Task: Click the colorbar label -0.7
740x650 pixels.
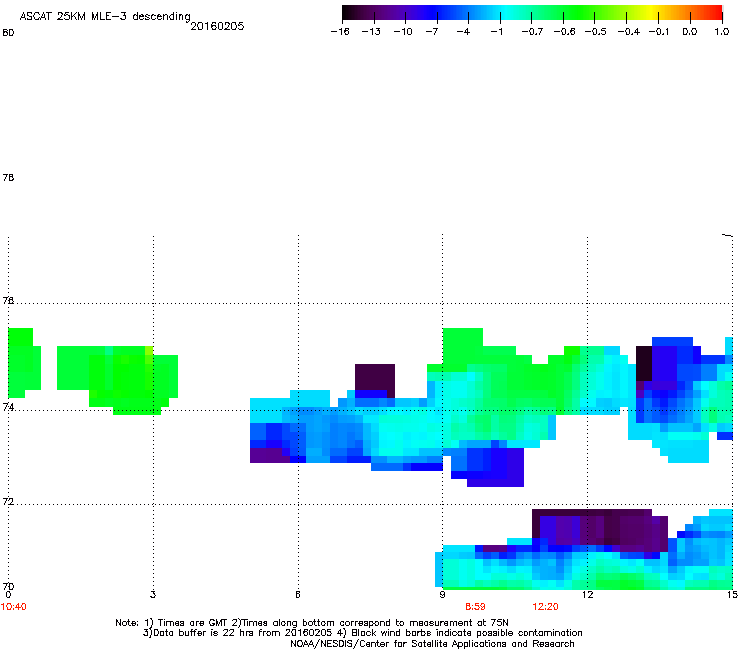Action: pos(532,32)
